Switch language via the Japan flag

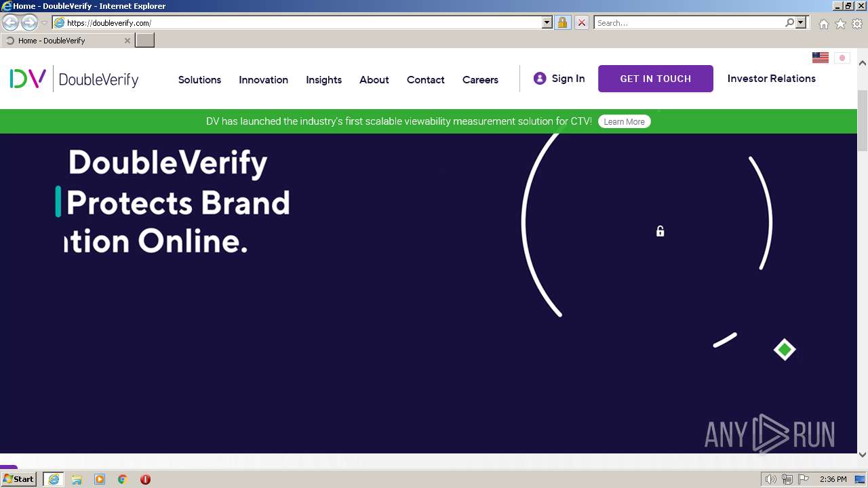click(842, 58)
